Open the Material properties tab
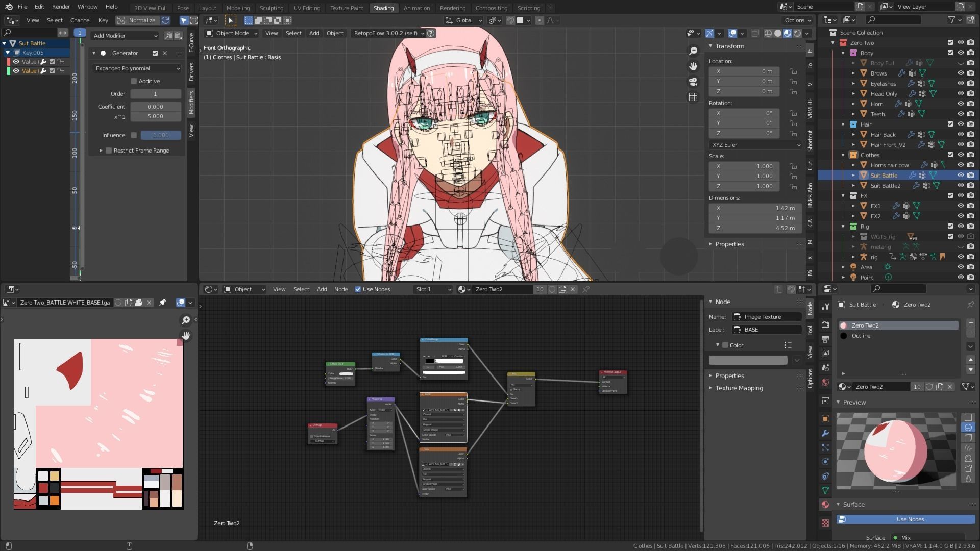980x551 pixels. (x=825, y=505)
